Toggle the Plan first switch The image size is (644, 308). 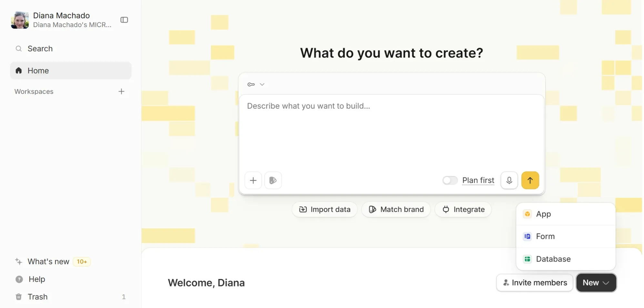450,180
